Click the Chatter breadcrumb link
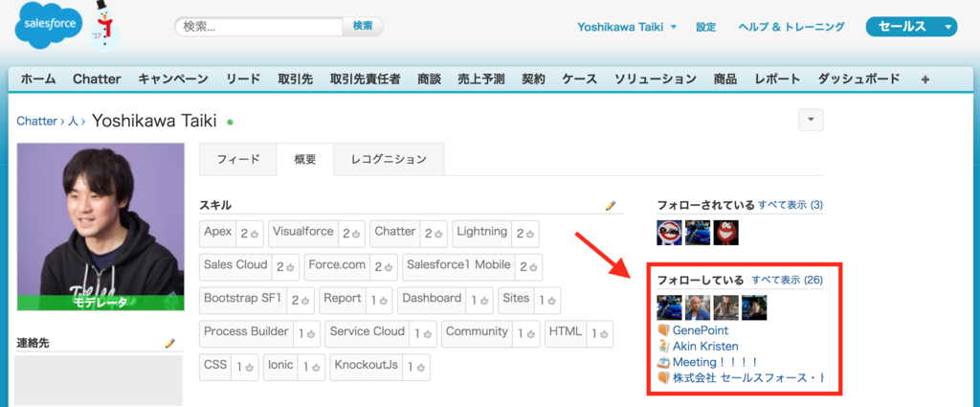Screen dimensions: 980x407 [37, 122]
